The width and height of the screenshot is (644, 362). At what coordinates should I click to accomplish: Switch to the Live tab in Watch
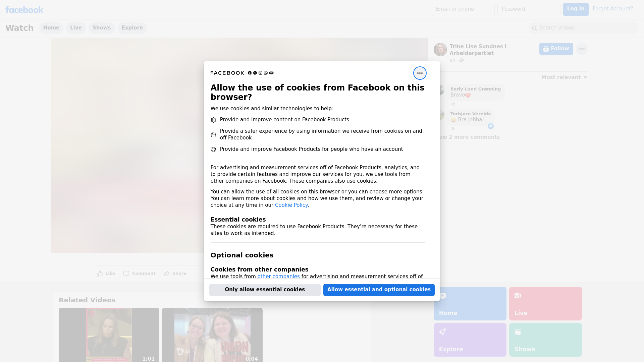[x=76, y=28]
